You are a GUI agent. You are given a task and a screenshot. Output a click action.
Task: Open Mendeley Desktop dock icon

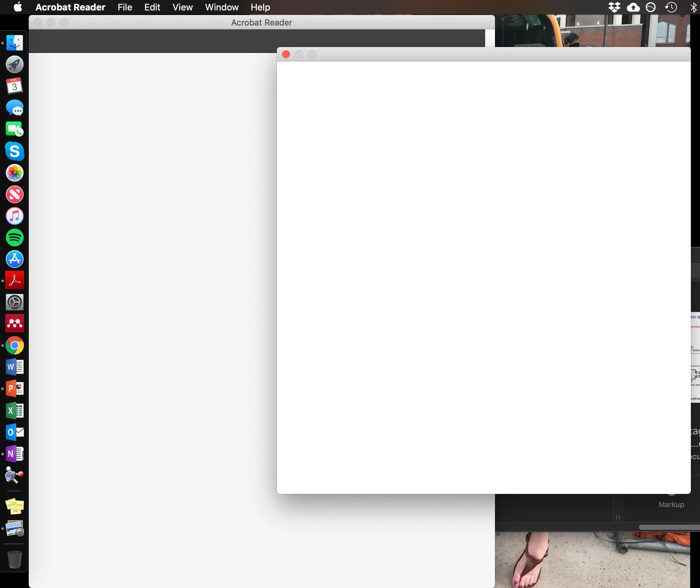15,323
